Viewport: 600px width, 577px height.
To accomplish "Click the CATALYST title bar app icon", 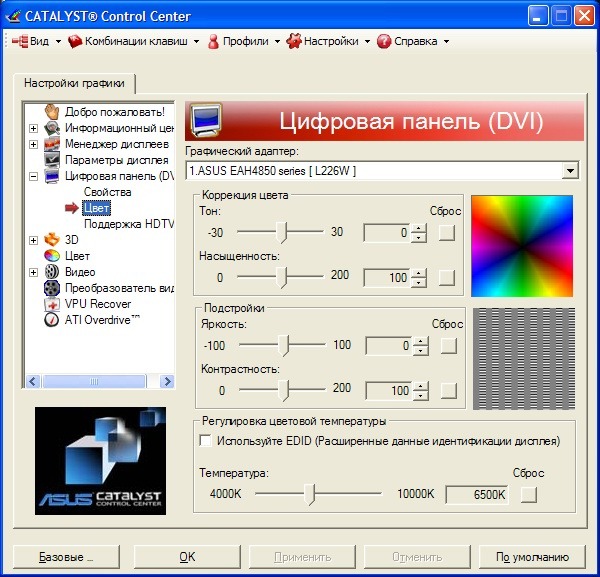I will [13, 16].
